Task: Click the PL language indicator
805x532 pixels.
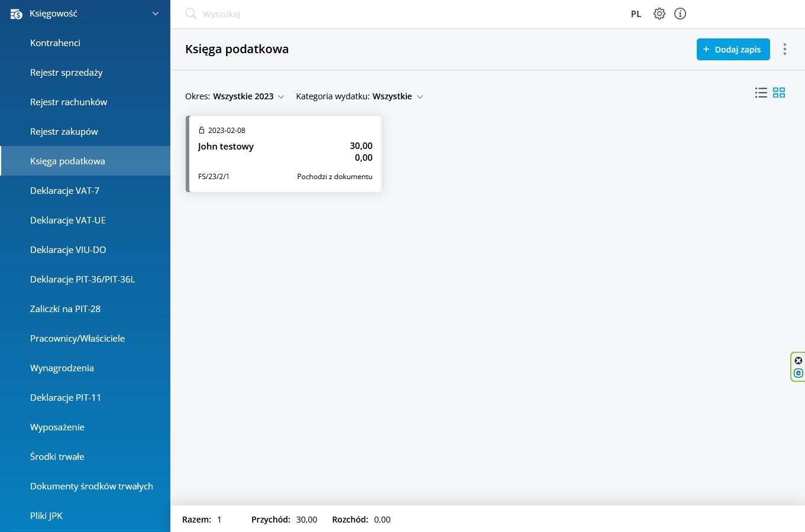Action: point(636,14)
